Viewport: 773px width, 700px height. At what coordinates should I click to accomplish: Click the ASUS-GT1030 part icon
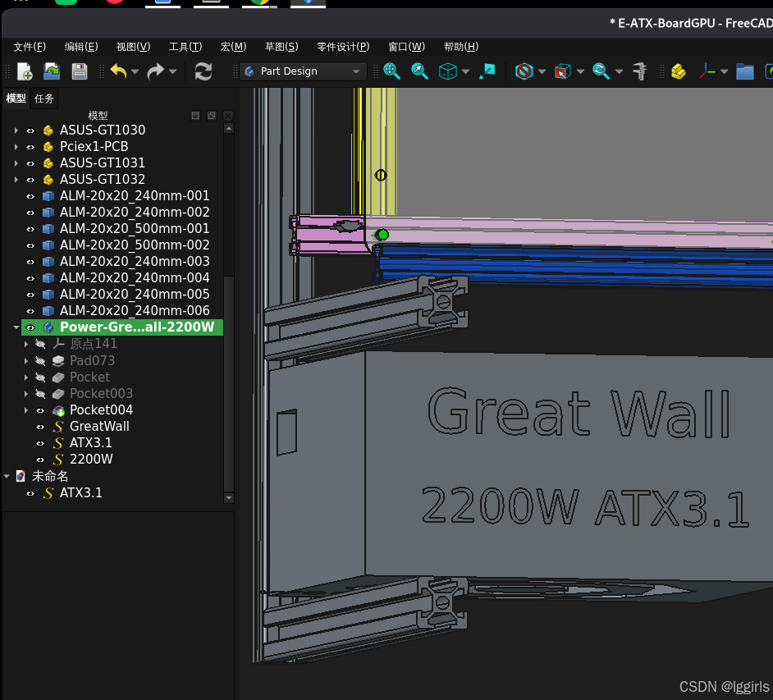point(48,130)
